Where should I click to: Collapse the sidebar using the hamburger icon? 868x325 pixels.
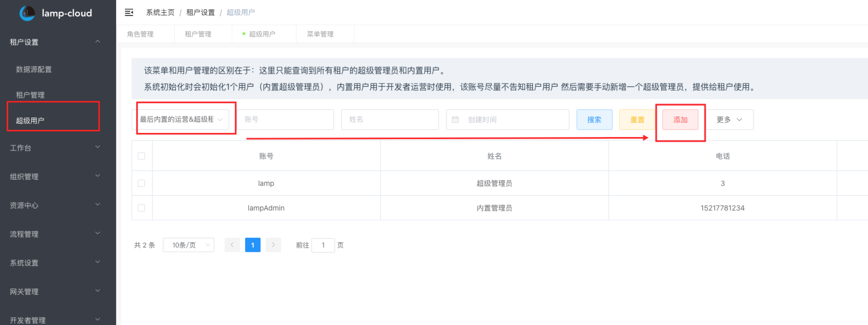click(129, 12)
